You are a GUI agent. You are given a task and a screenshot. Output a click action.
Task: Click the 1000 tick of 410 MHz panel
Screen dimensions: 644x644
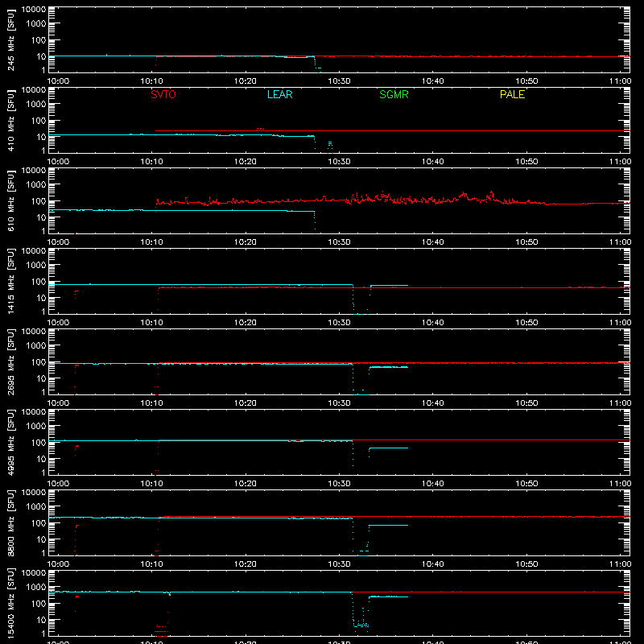[x=36, y=105]
